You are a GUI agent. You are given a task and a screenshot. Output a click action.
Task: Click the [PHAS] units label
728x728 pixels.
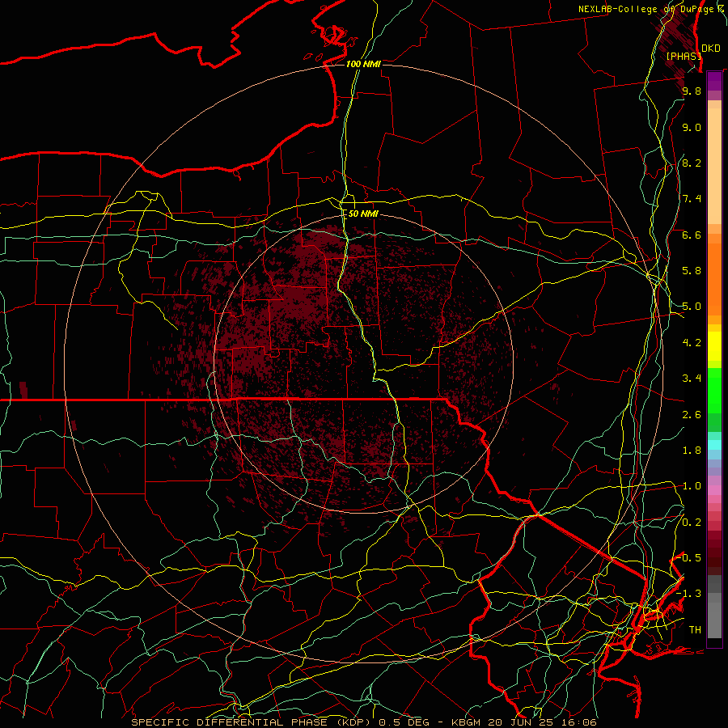click(x=684, y=56)
